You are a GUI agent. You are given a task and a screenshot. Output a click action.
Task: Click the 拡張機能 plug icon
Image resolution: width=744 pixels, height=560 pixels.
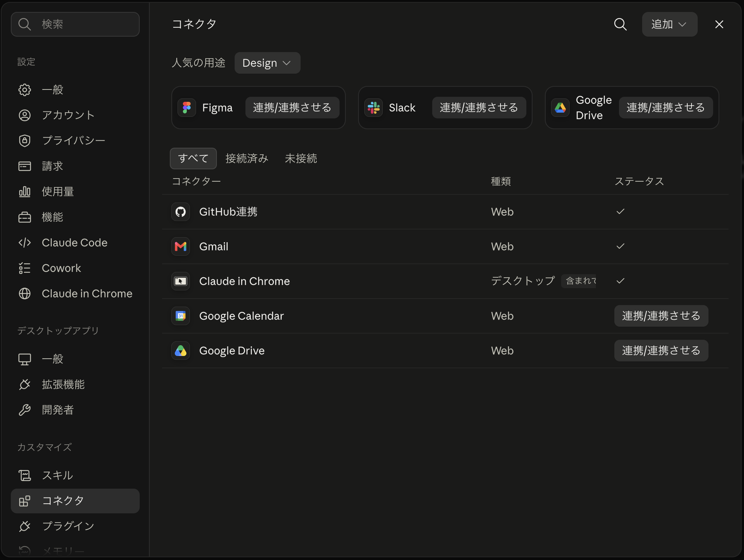25,385
